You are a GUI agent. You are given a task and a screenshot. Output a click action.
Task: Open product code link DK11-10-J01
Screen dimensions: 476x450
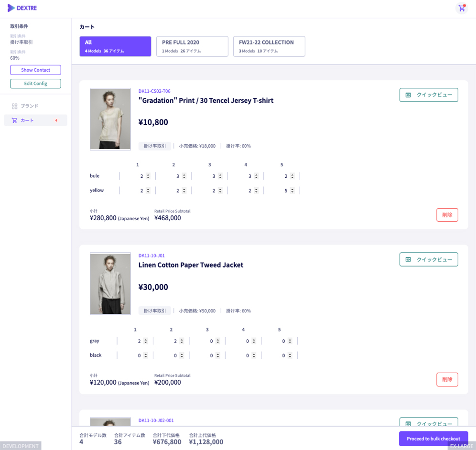click(x=151, y=256)
